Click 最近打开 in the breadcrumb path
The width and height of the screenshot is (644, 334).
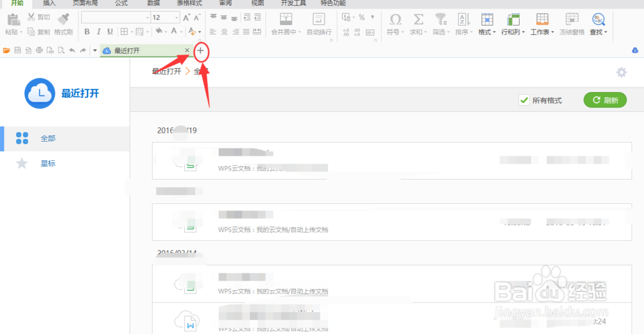[167, 71]
